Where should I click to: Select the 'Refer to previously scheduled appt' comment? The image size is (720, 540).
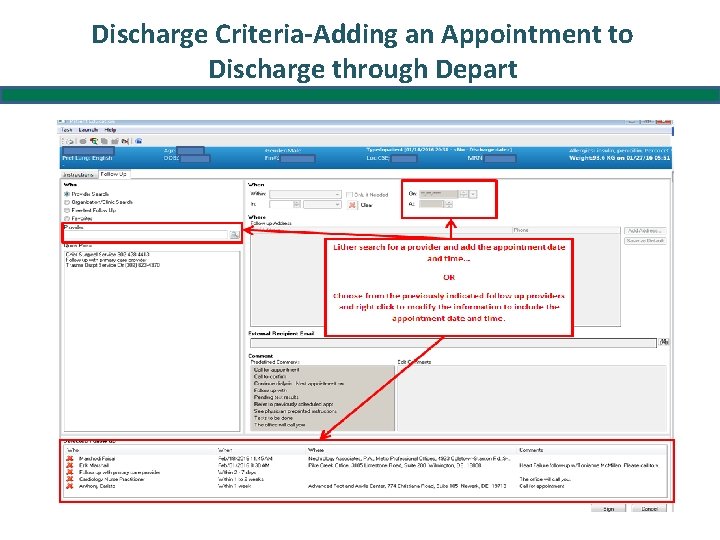(x=293, y=404)
